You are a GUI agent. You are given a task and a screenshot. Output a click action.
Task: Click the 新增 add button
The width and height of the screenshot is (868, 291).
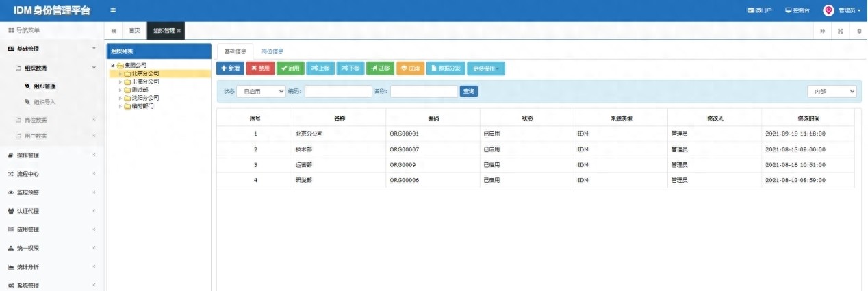click(230, 68)
